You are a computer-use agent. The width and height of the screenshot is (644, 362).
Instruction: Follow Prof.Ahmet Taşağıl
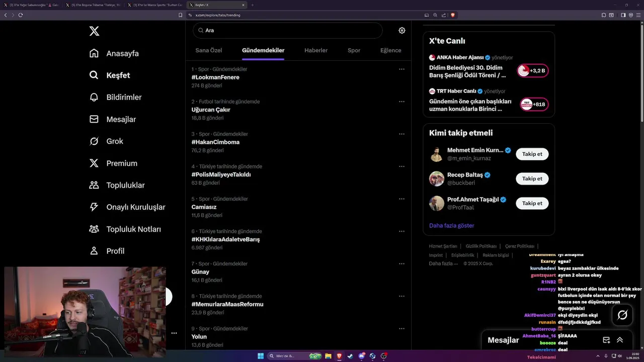pos(532,203)
